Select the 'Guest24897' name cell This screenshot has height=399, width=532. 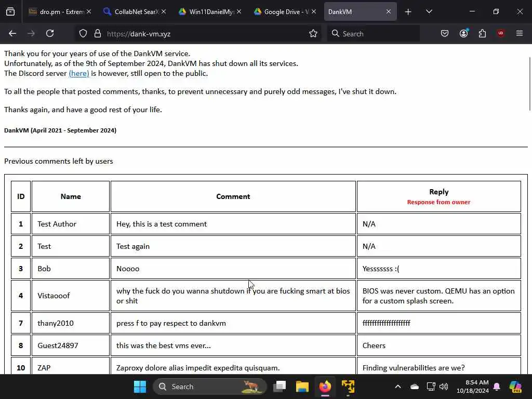click(x=71, y=345)
